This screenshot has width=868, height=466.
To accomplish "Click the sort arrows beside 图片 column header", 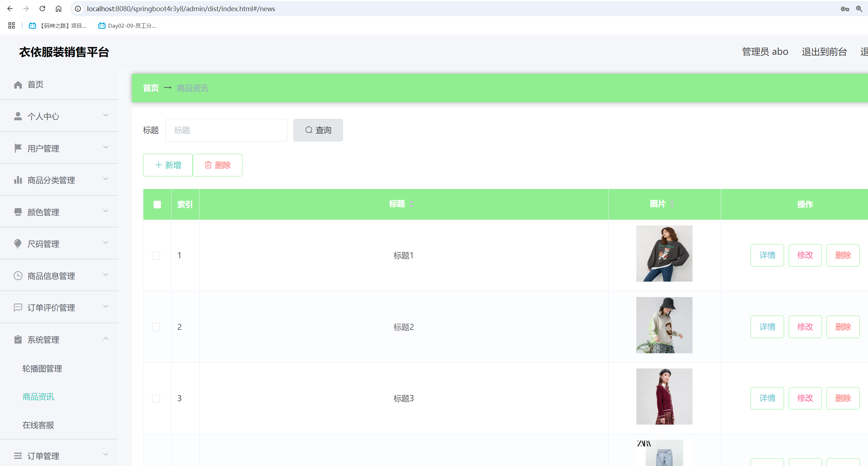I will pos(672,204).
